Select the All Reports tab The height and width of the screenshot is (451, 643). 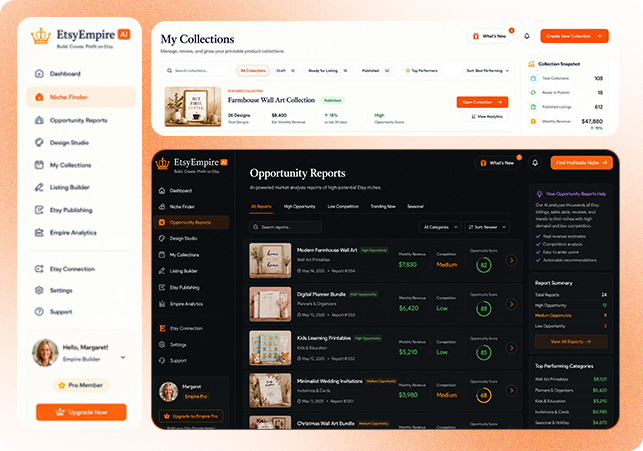pos(261,207)
